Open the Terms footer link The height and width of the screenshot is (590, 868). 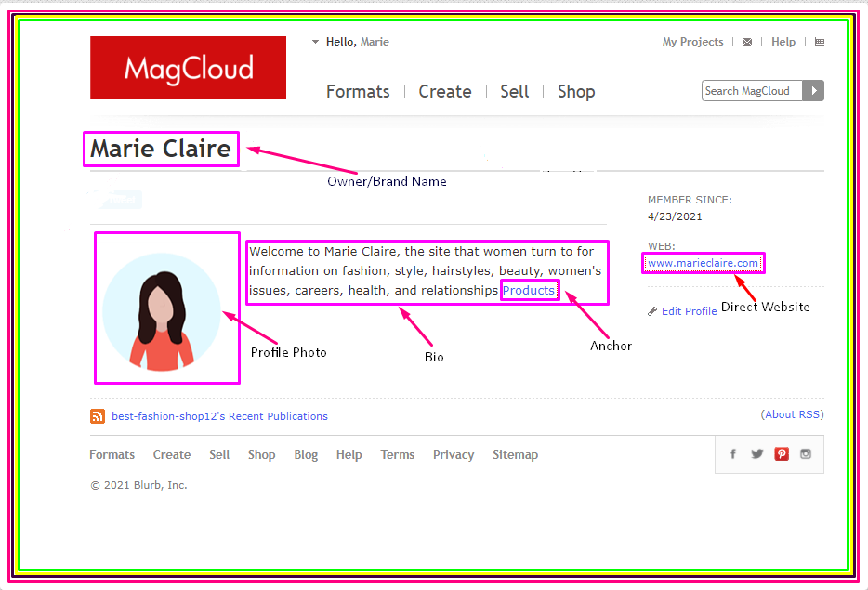click(397, 455)
